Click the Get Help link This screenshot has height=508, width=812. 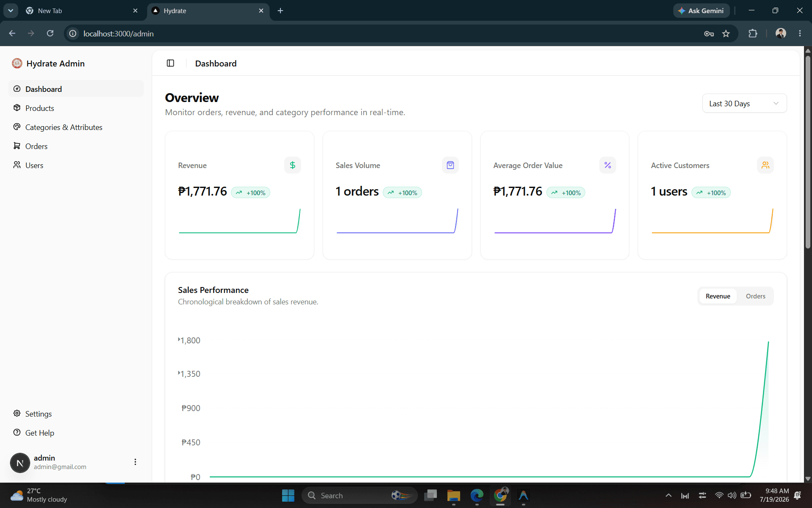[x=76, y=433]
